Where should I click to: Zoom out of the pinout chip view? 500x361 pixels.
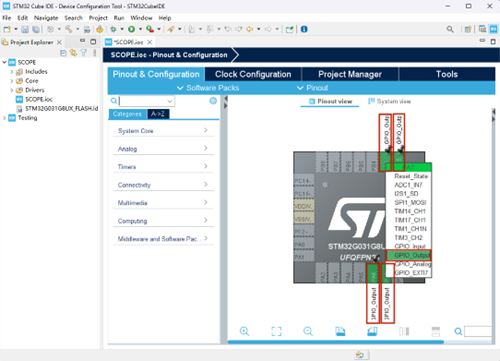tap(308, 331)
